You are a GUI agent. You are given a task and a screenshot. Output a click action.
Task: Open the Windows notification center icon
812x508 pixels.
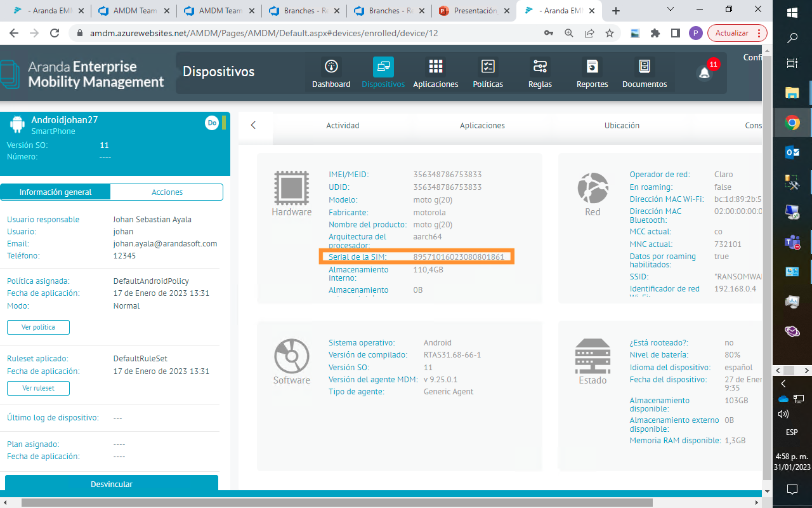(792, 489)
